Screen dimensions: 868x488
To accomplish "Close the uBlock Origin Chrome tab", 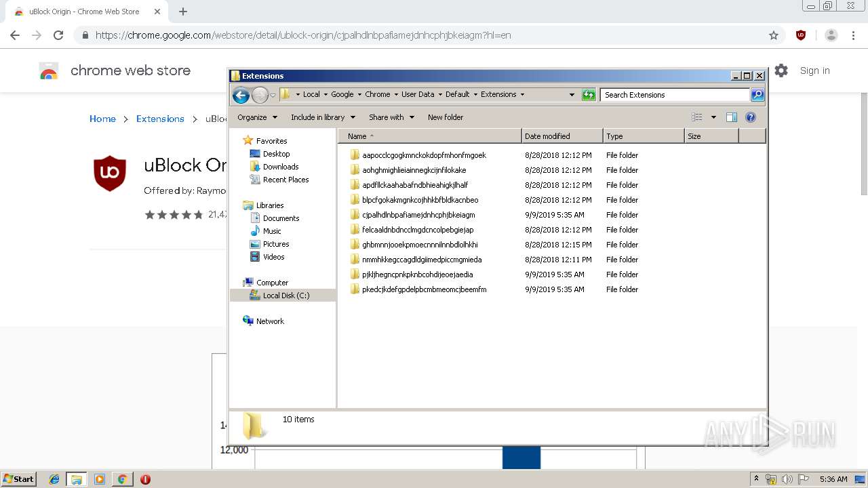I will 156,12.
